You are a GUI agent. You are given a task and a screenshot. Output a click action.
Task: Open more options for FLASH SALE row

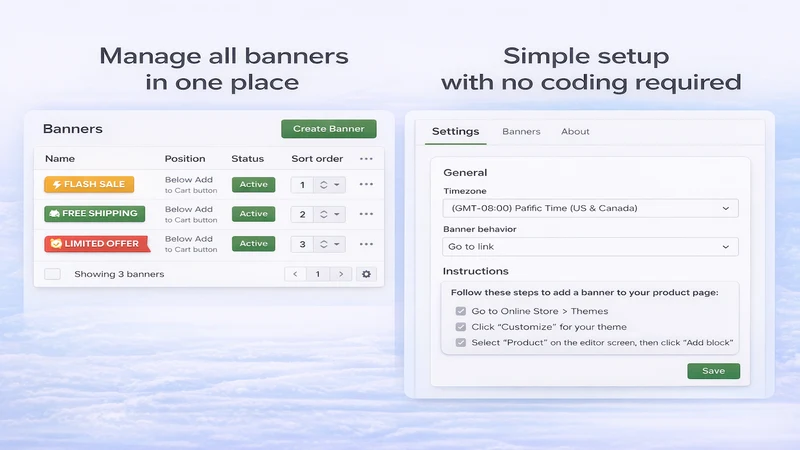pyautogui.click(x=366, y=184)
